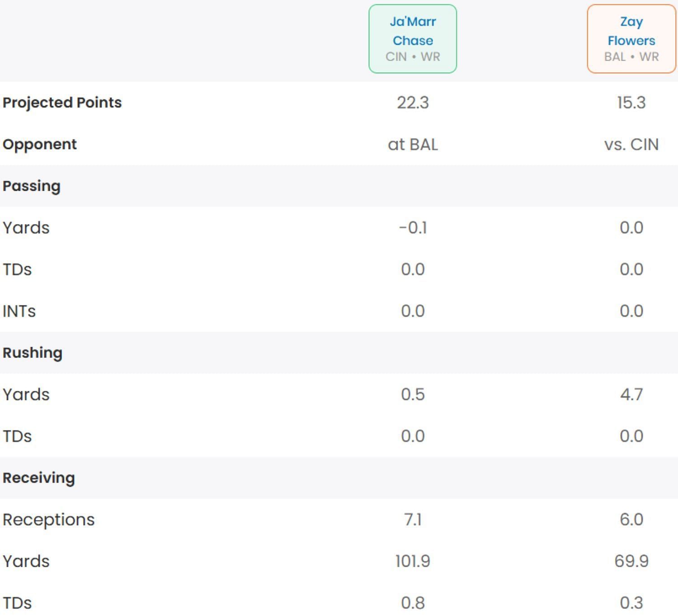
Task: Click the 101.9 receiving yards value
Action: pyautogui.click(x=413, y=561)
